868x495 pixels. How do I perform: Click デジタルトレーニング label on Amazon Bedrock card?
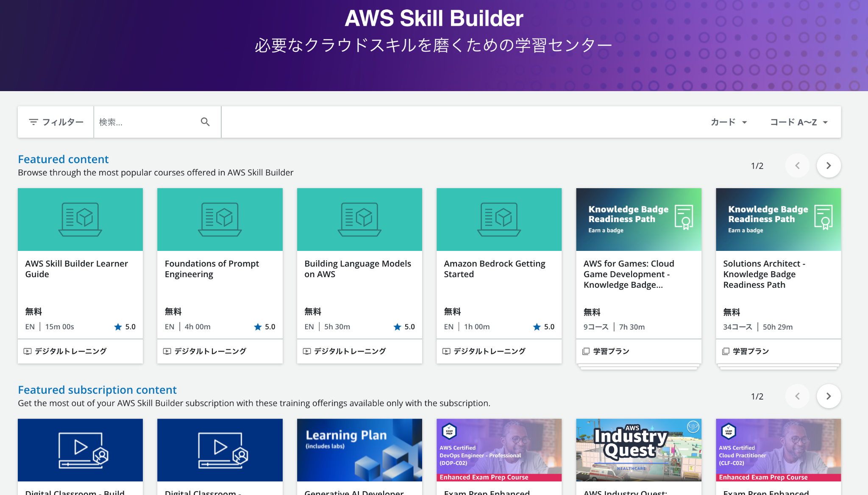[x=490, y=351]
